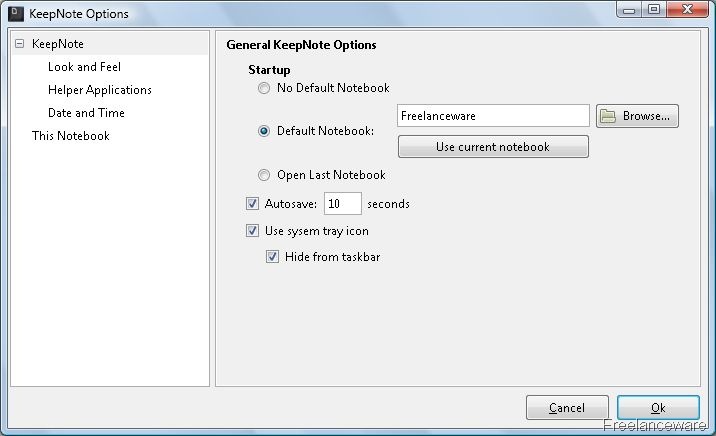716x436 pixels.
Task: Click Use current notebook button
Action: (493, 147)
